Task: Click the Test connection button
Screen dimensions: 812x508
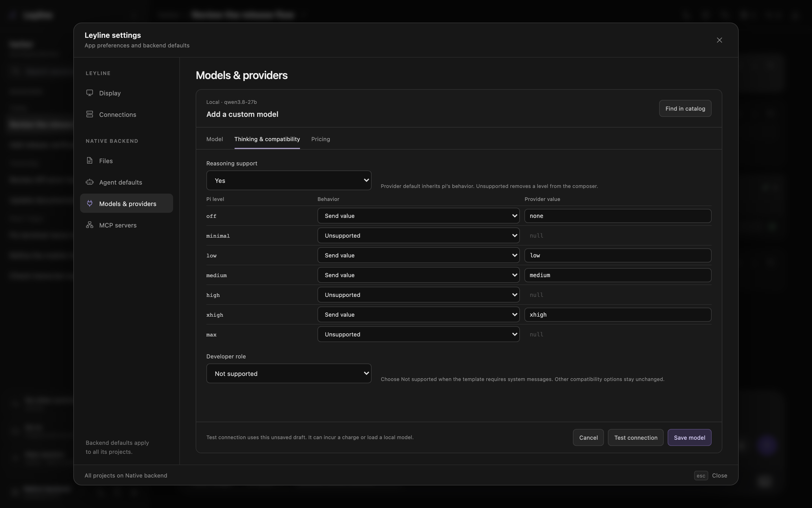Action: click(x=636, y=437)
